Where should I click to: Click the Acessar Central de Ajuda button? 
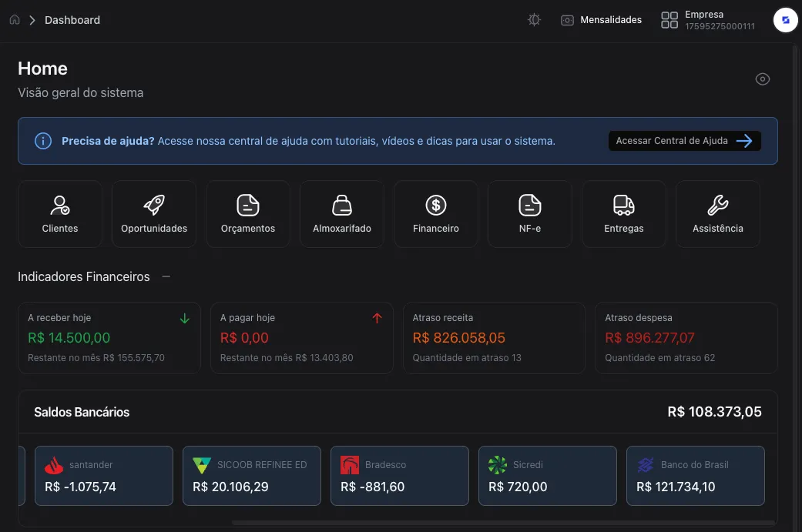684,141
